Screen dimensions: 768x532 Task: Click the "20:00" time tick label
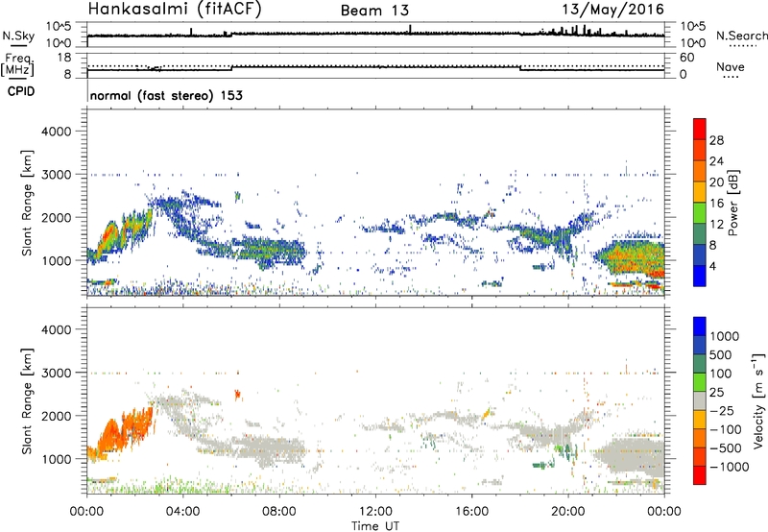coord(567,512)
